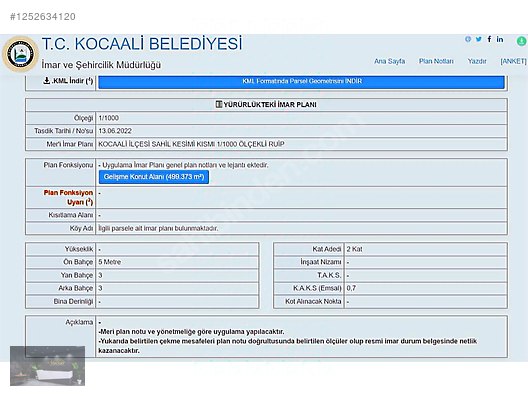Open the Plan Notları menu item
This screenshot has width=528, height=396.
[x=436, y=61]
